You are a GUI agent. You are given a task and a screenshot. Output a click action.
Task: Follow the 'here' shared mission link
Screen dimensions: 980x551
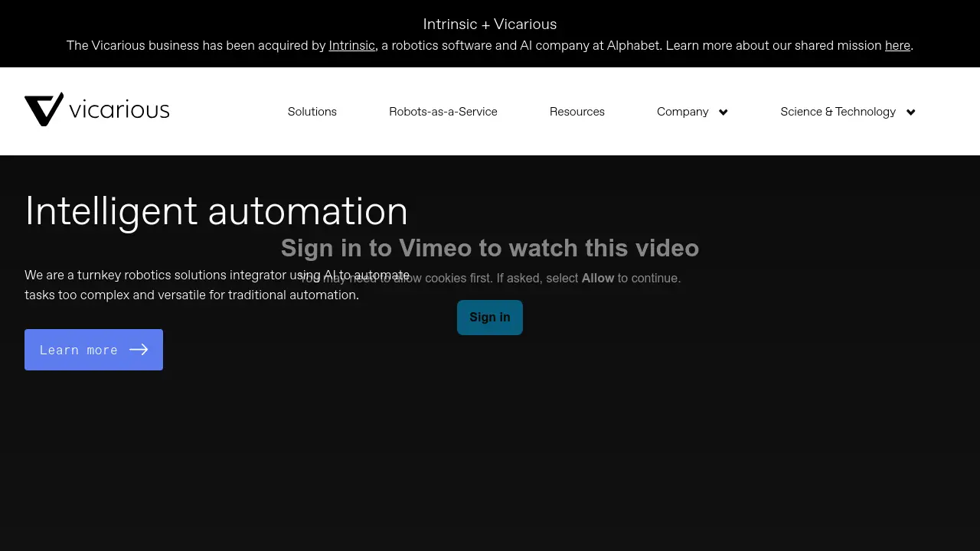click(897, 46)
